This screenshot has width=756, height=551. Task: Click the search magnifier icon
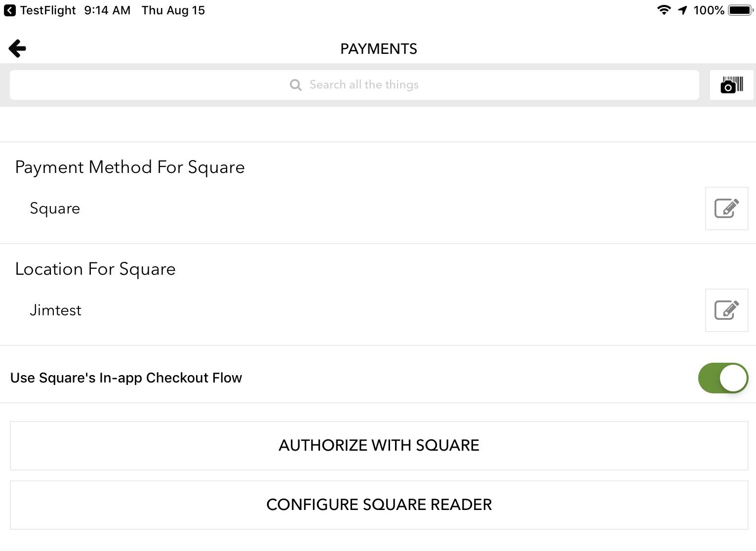click(296, 85)
